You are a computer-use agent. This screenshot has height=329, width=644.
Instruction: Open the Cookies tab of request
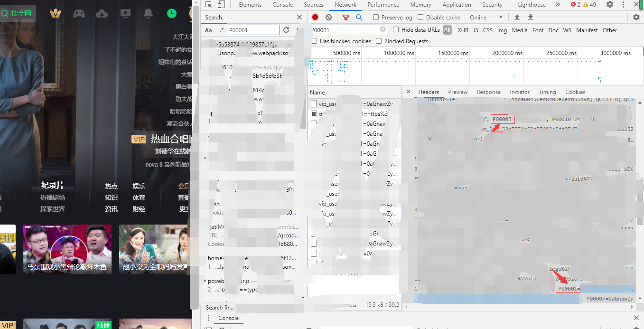575,92
